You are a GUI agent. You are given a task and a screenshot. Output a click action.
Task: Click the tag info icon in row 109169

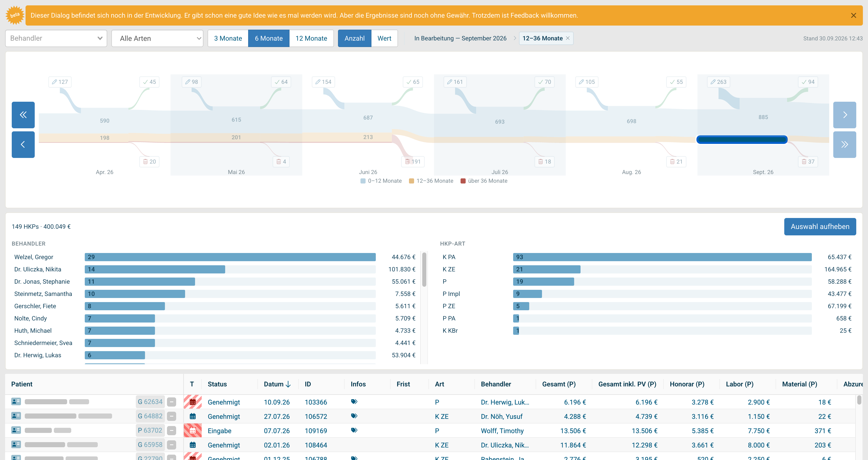[354, 430]
